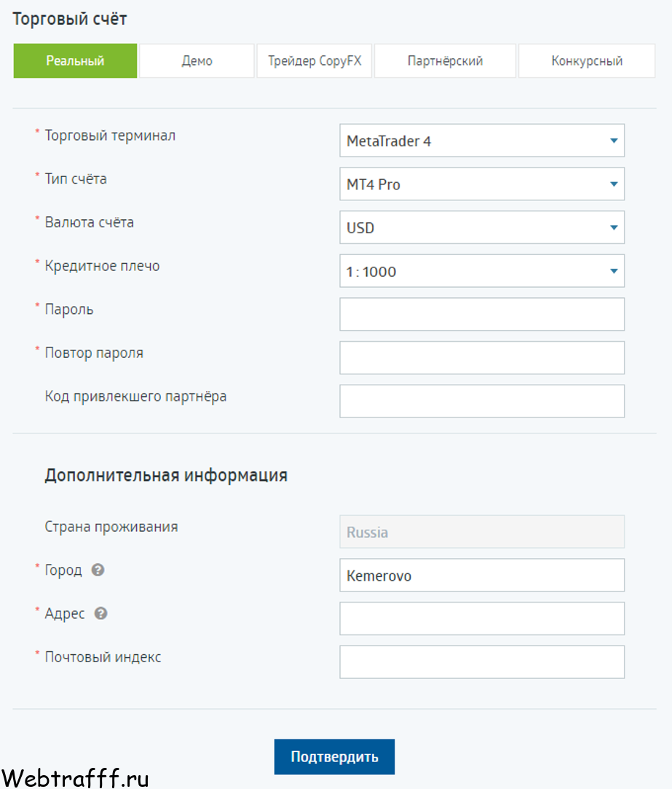Click the city field containing Kemerovo
The width and height of the screenshot is (672, 789).
click(482, 575)
